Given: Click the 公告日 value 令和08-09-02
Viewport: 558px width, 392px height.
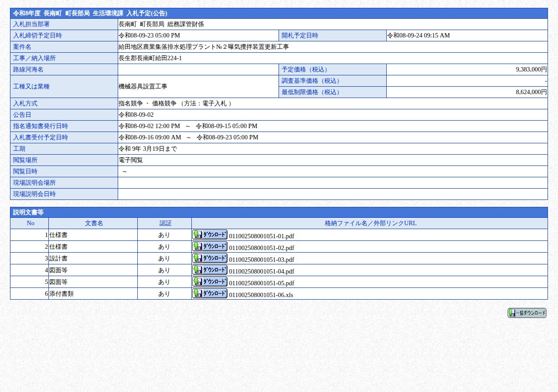Looking at the screenshot, I should 136,115.
